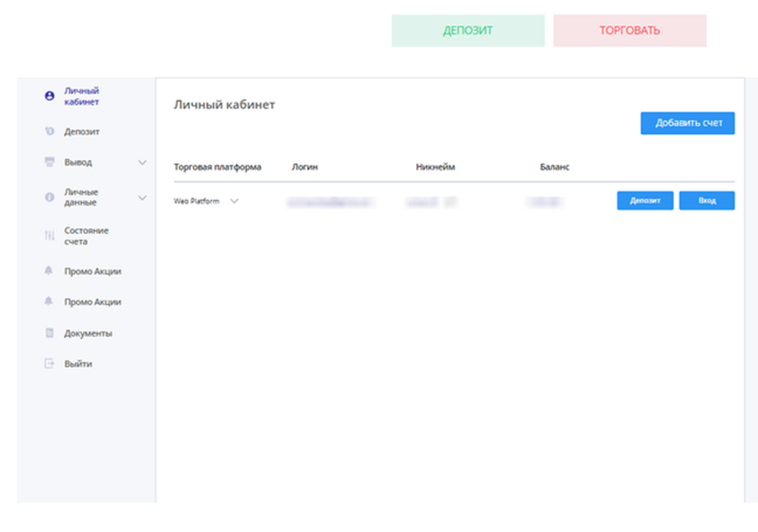Click the Вход button in account row
This screenshot has height=532, width=758.
tap(707, 201)
